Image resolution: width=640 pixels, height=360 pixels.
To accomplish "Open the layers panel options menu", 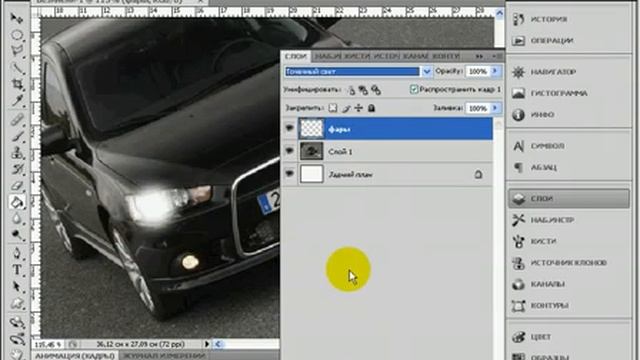I will click(496, 56).
